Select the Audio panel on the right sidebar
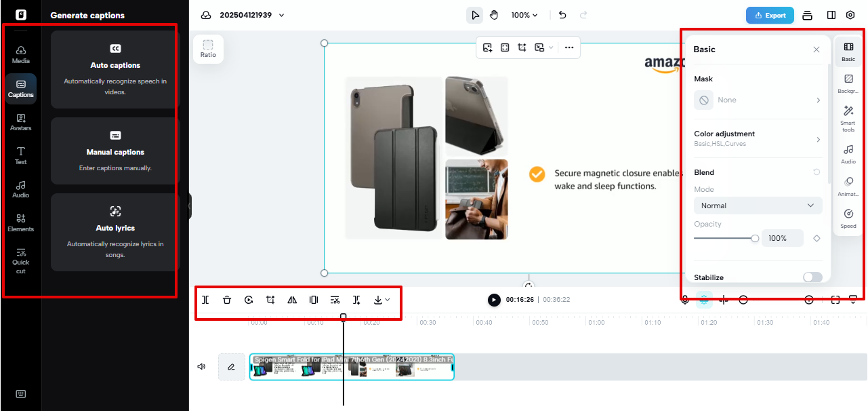Image resolution: width=868 pixels, height=411 pixels. (x=848, y=153)
